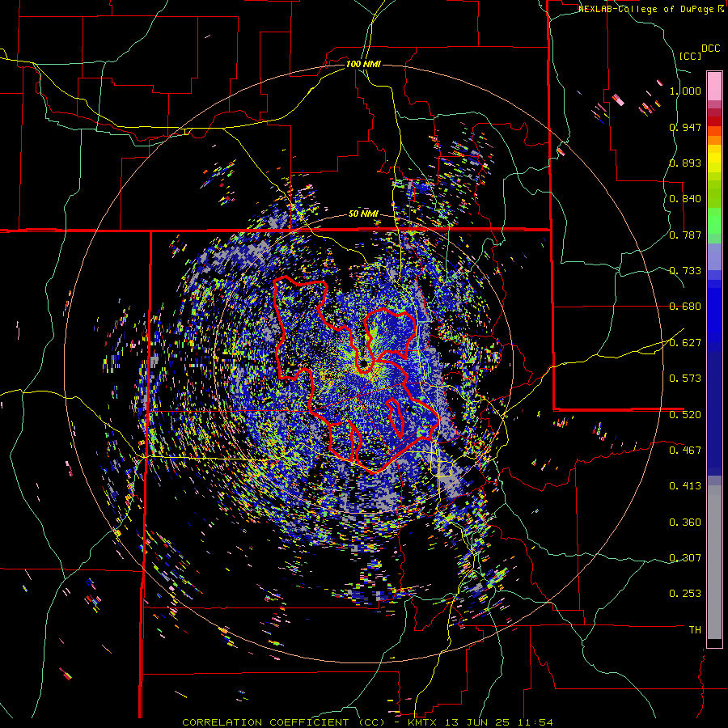Click the 0.467 scale value

click(685, 451)
